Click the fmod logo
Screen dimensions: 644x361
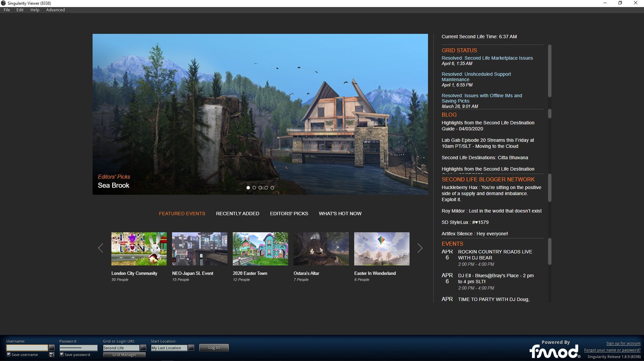point(554,352)
